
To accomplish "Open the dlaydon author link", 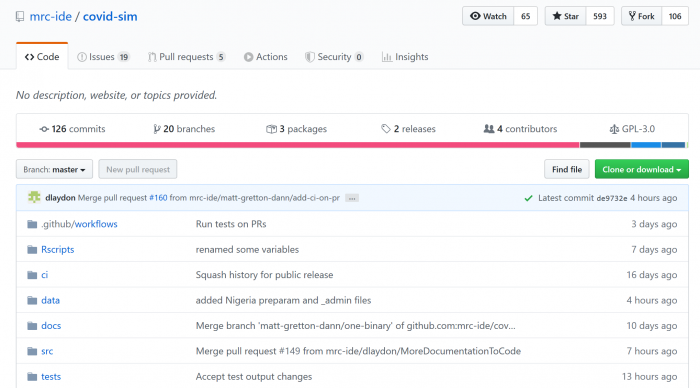I will [60, 198].
